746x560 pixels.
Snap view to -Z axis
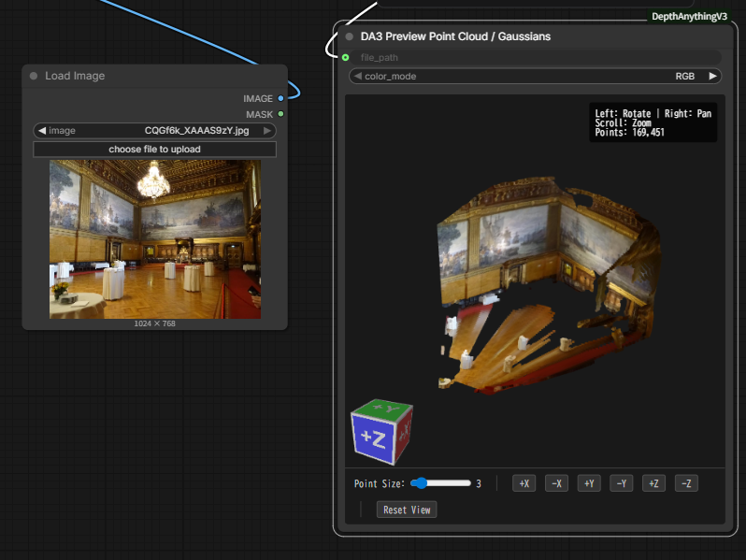point(686,483)
